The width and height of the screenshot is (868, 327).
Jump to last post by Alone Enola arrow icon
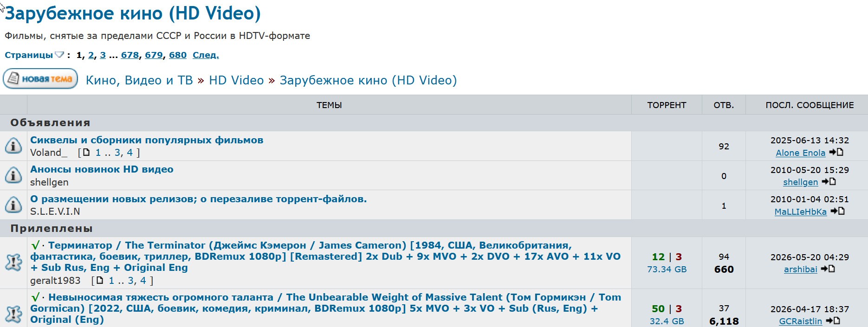click(x=836, y=152)
